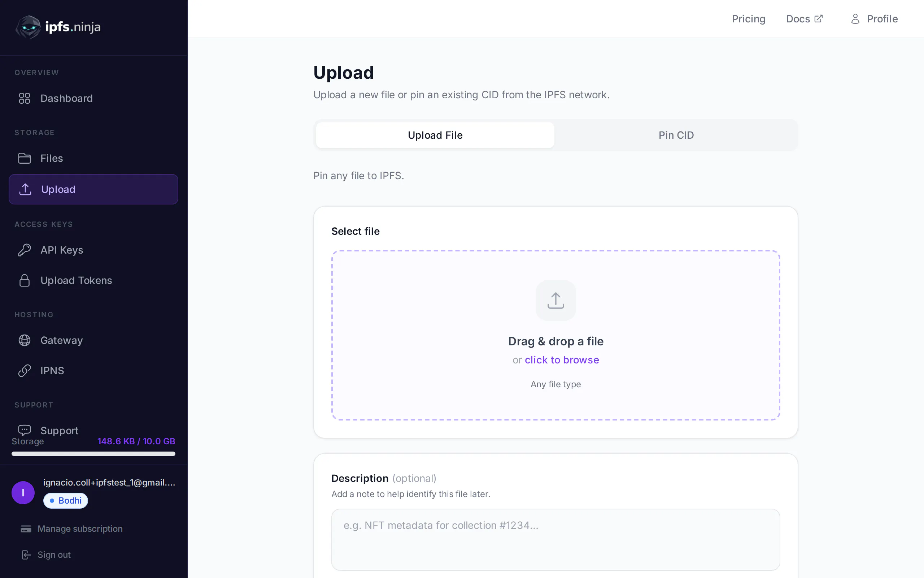Click the sign out arrow icon
This screenshot has width=924, height=578.
pyautogui.click(x=26, y=555)
